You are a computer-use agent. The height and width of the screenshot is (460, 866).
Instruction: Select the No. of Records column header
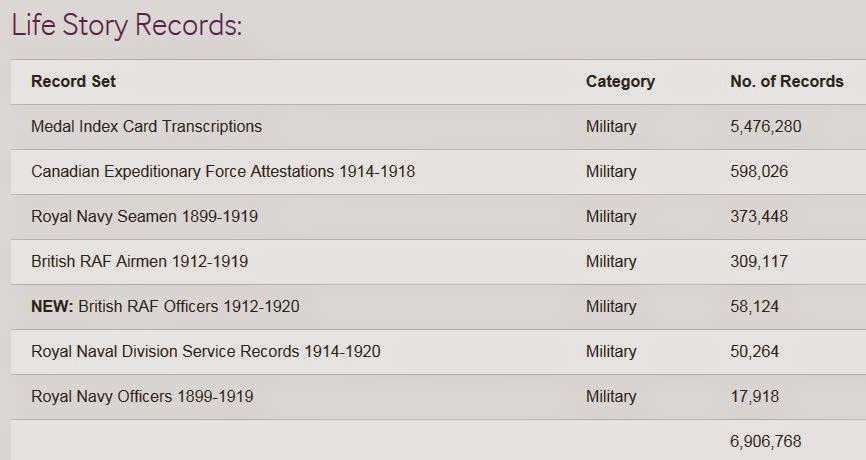pyautogui.click(x=786, y=82)
